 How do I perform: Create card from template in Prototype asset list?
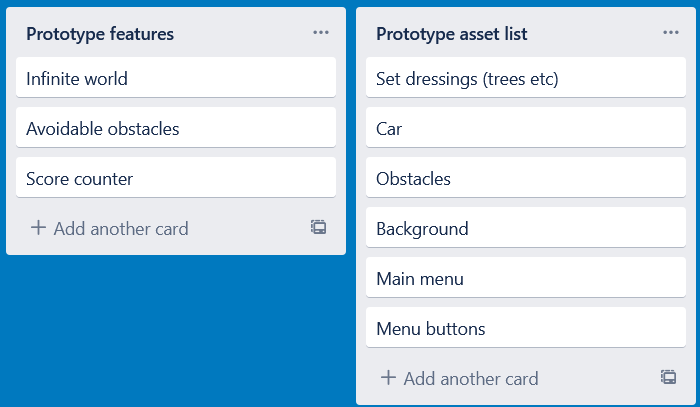pyautogui.click(x=668, y=377)
